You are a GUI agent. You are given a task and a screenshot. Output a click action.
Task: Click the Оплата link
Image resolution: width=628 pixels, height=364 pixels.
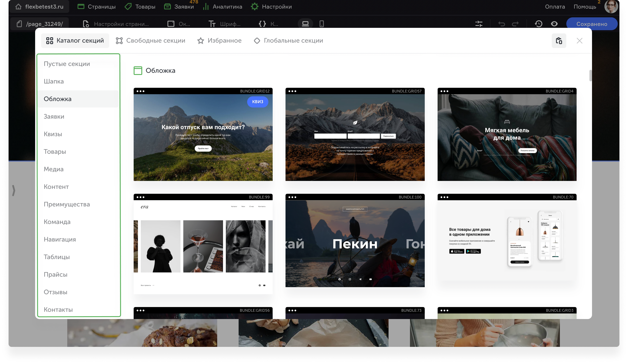[555, 7]
